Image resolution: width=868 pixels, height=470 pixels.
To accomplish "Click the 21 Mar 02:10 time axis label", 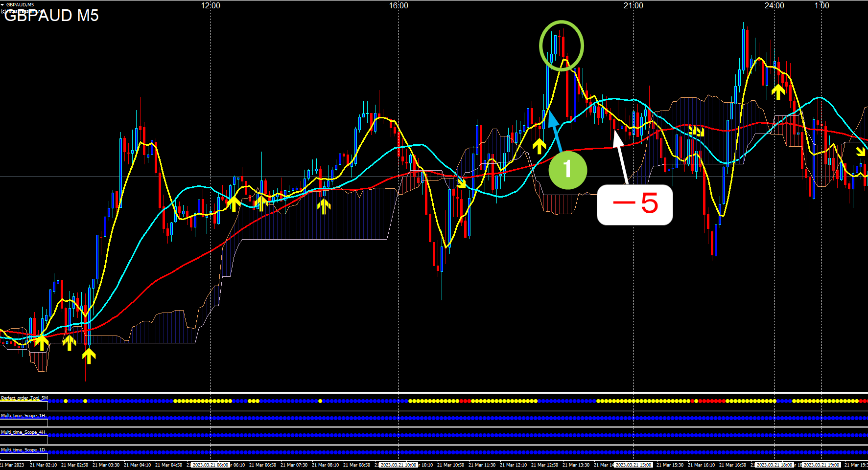I will point(43,465).
